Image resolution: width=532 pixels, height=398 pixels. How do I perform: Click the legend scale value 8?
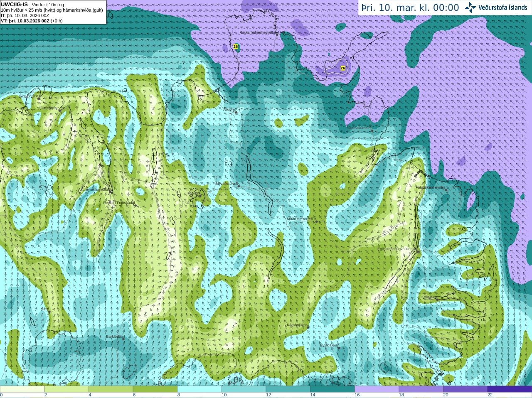click(x=179, y=395)
